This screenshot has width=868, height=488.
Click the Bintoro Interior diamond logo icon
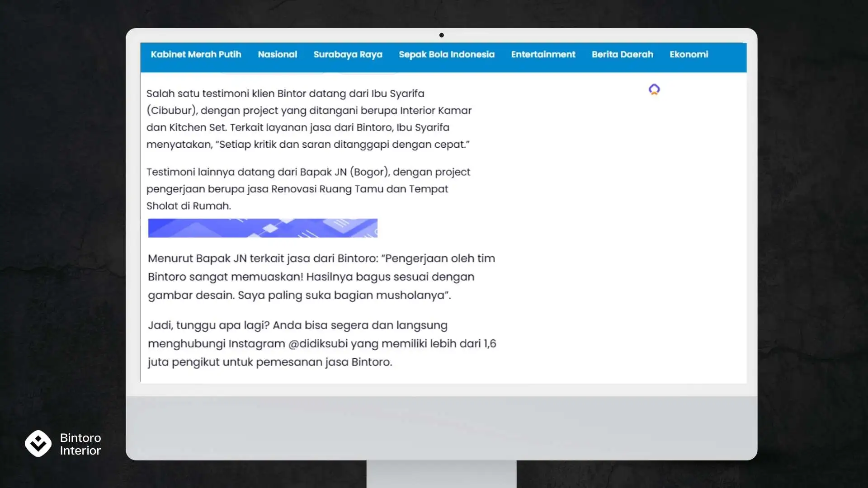tap(38, 443)
